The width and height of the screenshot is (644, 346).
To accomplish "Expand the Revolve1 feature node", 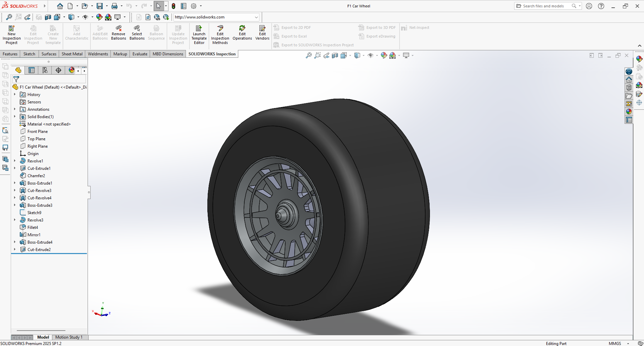I will click(x=15, y=161).
